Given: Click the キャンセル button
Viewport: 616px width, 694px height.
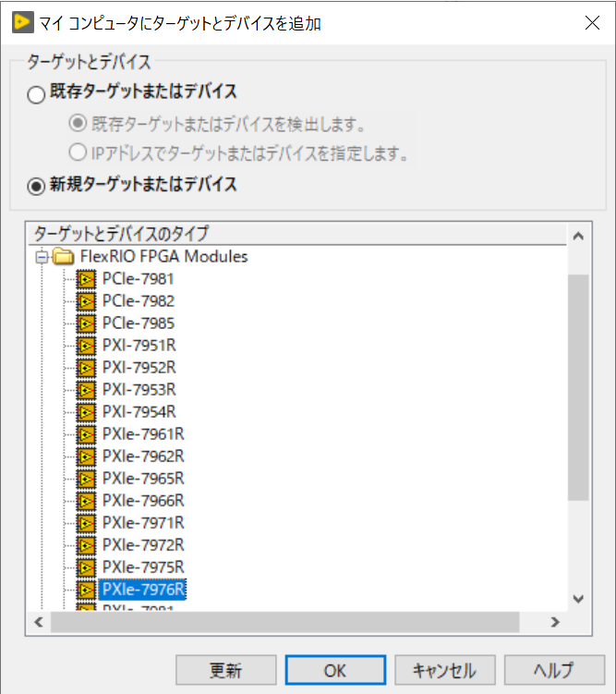Looking at the screenshot, I should click(445, 670).
